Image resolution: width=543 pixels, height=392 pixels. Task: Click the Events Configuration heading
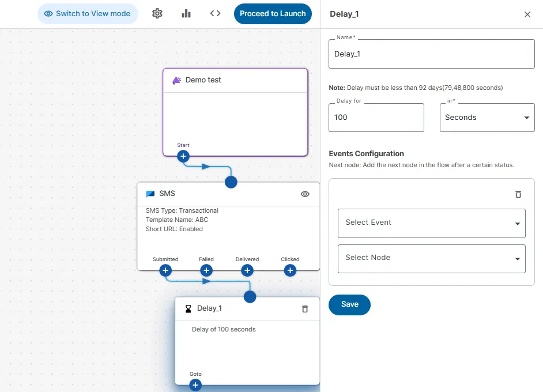pyautogui.click(x=366, y=154)
